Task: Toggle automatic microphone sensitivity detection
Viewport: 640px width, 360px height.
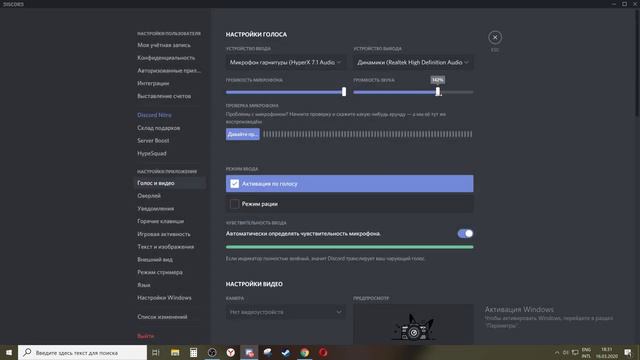Action: [x=465, y=233]
